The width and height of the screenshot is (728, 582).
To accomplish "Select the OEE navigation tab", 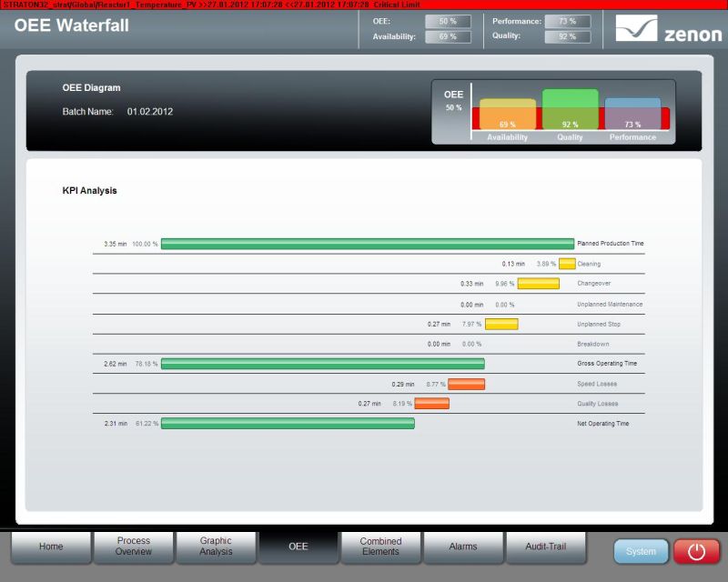I will pyautogui.click(x=298, y=547).
